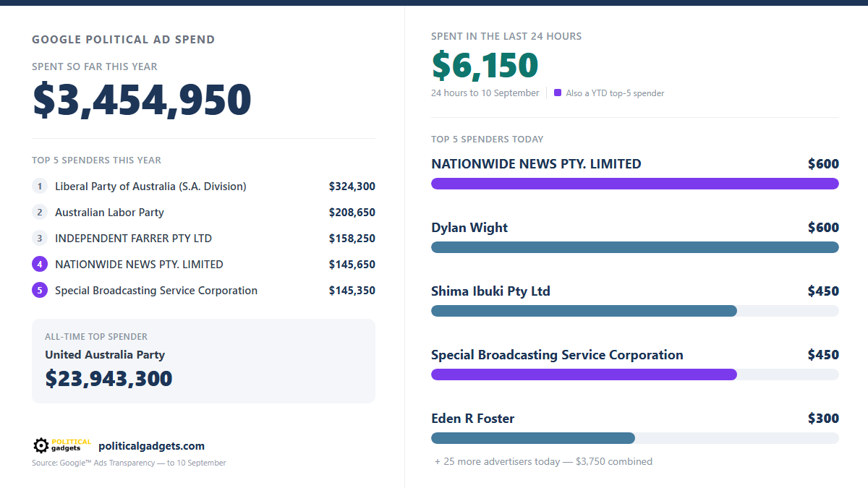
Task: Click the GOOGLE POLITICAL AD SPEND title
Action: pos(124,40)
